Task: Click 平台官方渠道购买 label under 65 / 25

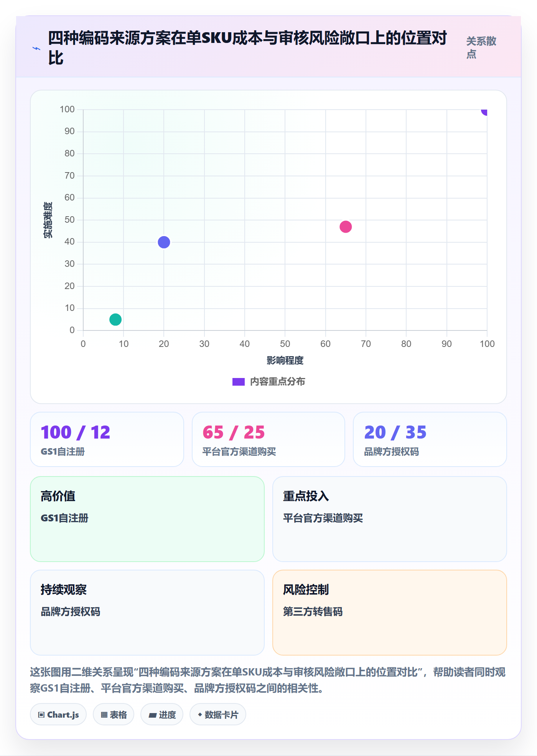Action: coord(239,452)
